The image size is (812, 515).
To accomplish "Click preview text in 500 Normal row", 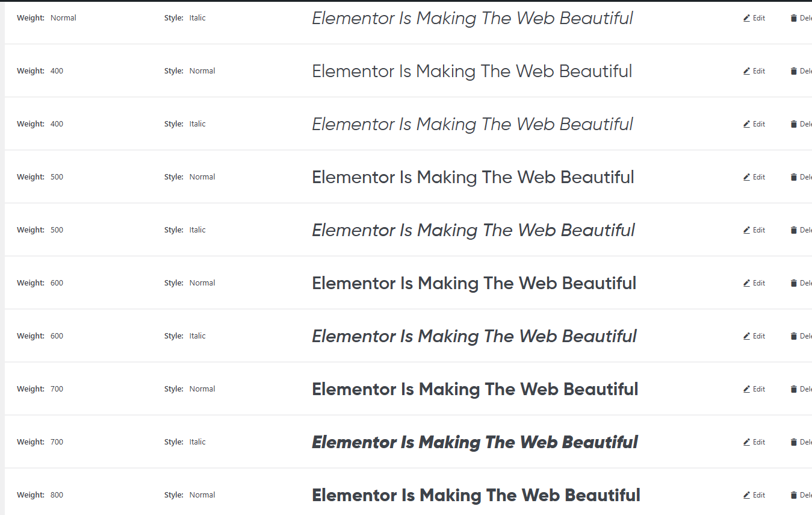I will point(473,177).
